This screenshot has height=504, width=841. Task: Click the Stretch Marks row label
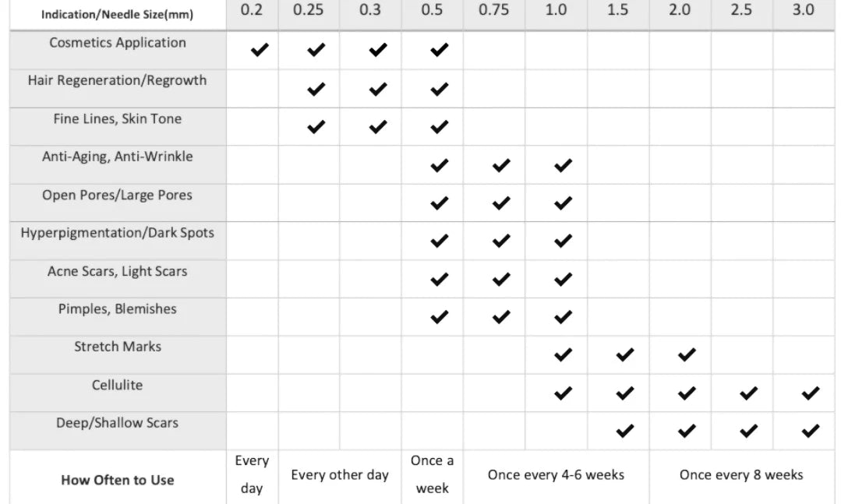118,347
